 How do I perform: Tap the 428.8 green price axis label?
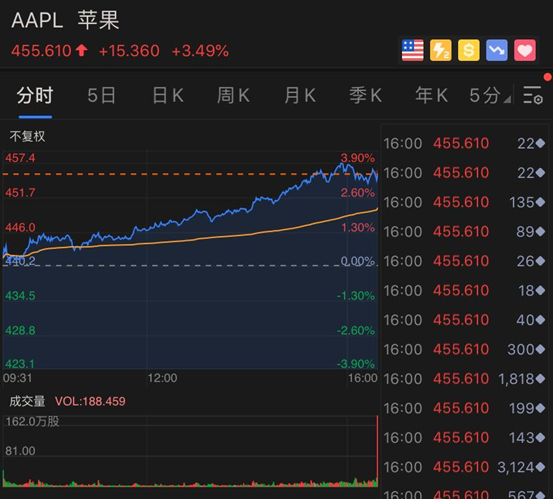pos(20,330)
